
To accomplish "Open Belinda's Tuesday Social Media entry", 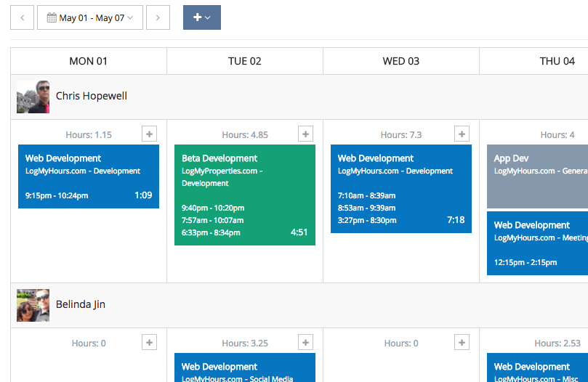I will point(245,367).
